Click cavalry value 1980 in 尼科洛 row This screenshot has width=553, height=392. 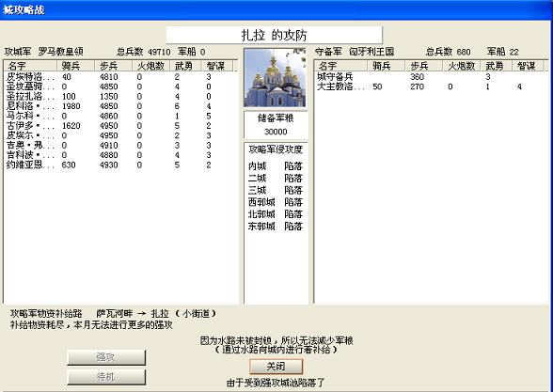point(71,106)
